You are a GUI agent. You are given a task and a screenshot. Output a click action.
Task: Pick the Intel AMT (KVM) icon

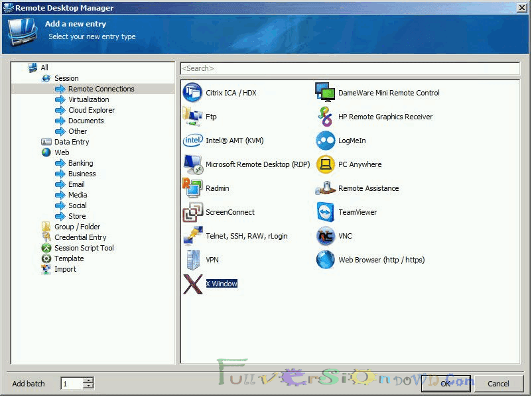(x=193, y=141)
